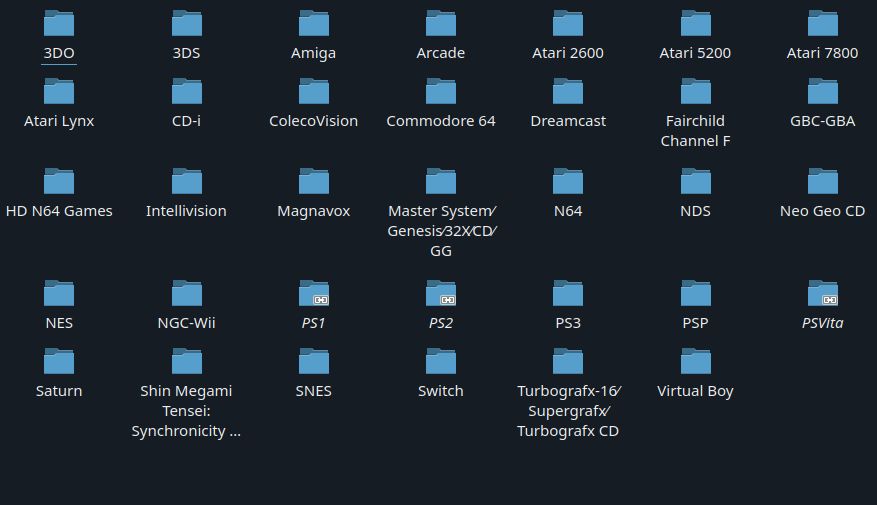The width and height of the screenshot is (877, 505).
Task: Open the Magnavox folder
Action: [313, 182]
